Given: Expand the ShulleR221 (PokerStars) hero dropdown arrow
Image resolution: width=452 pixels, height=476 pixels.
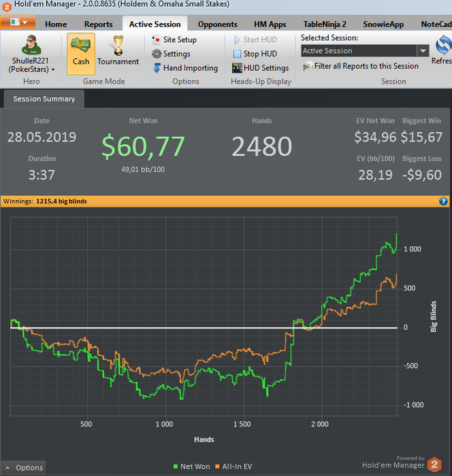Looking at the screenshot, I should pyautogui.click(x=53, y=69).
